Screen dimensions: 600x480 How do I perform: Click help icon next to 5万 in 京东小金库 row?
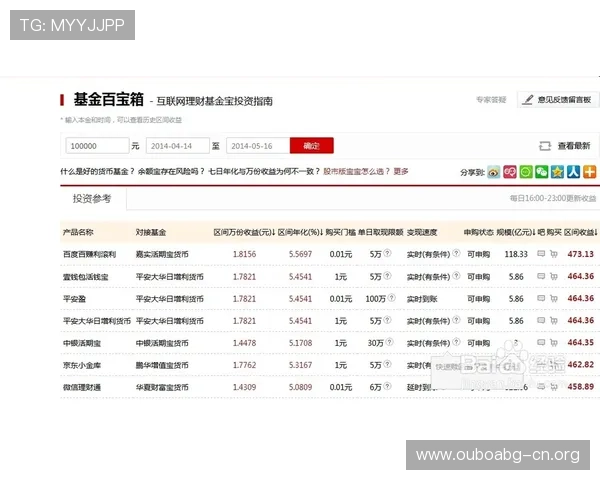coord(387,364)
